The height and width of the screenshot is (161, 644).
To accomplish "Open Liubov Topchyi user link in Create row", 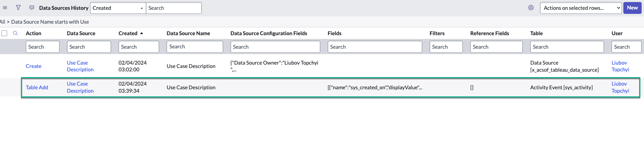I will click(x=620, y=66).
